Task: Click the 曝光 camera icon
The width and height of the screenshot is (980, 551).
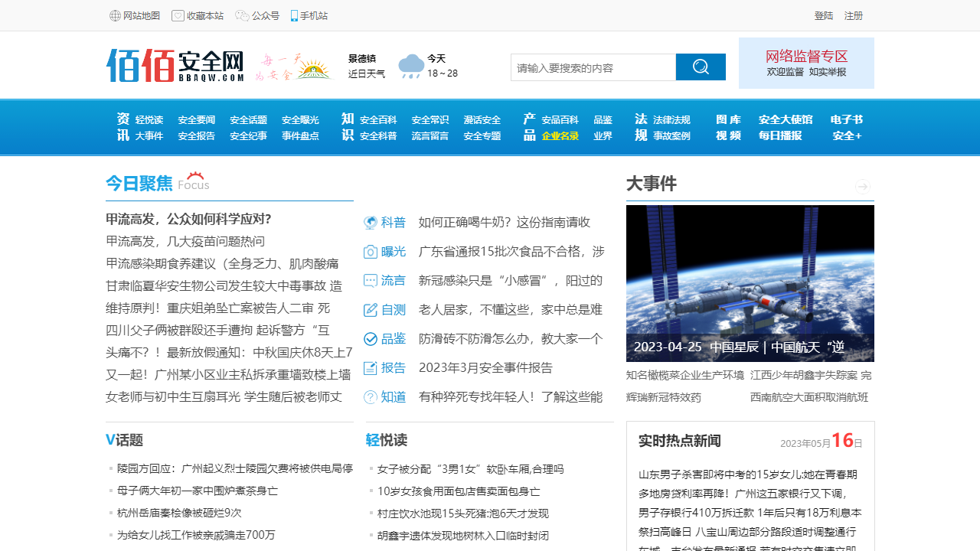Action: tap(371, 252)
